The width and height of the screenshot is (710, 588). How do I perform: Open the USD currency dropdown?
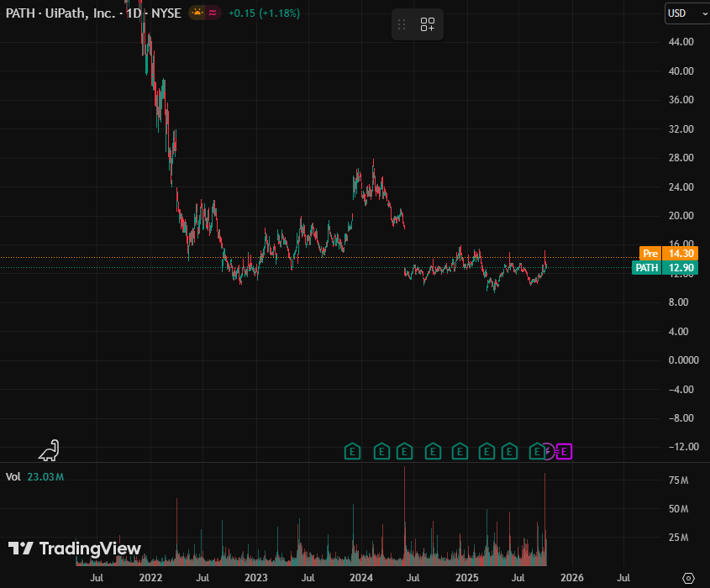point(687,13)
